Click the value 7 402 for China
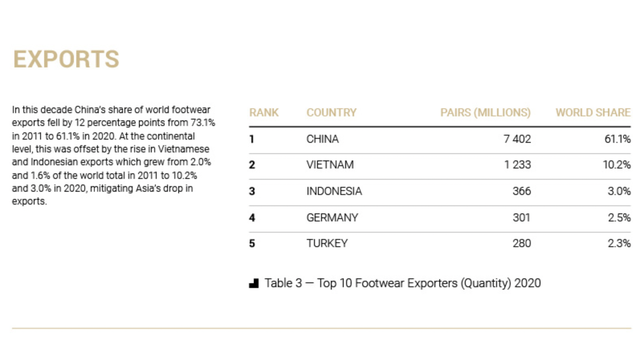 point(517,139)
